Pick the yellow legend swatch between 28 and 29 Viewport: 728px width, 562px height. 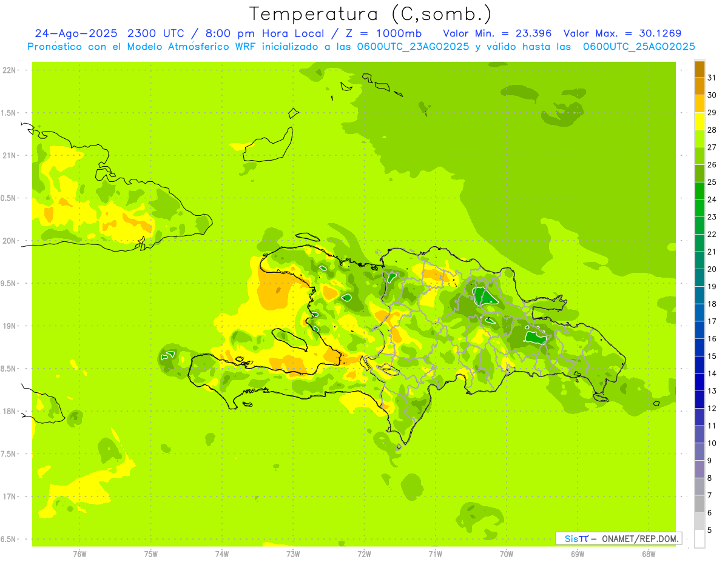tap(699, 121)
